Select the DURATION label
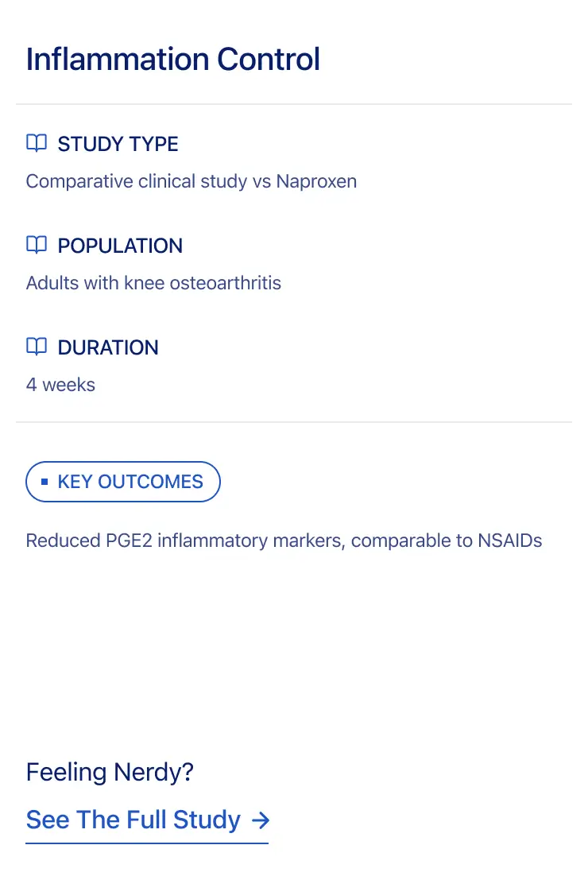Viewport: 588px width, 876px height. (108, 347)
